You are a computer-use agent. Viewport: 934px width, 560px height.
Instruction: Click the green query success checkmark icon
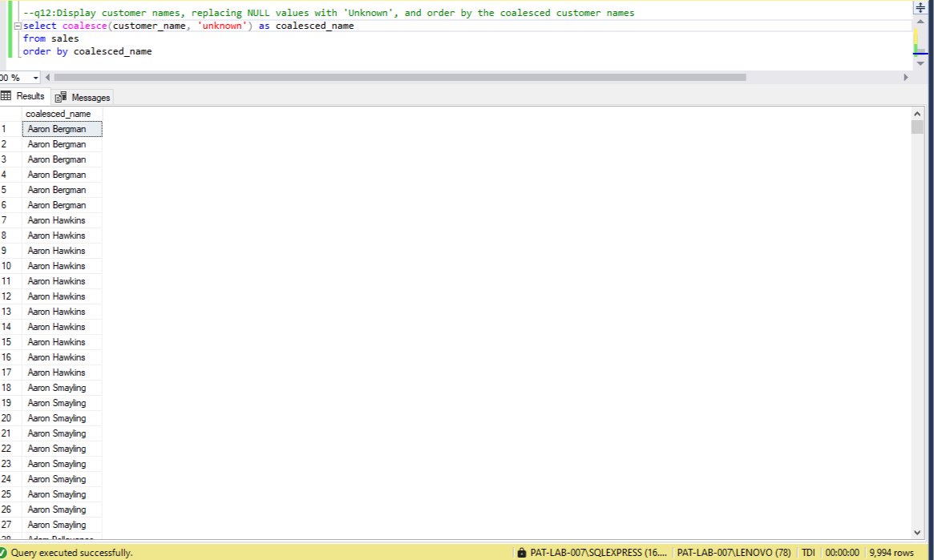3,553
